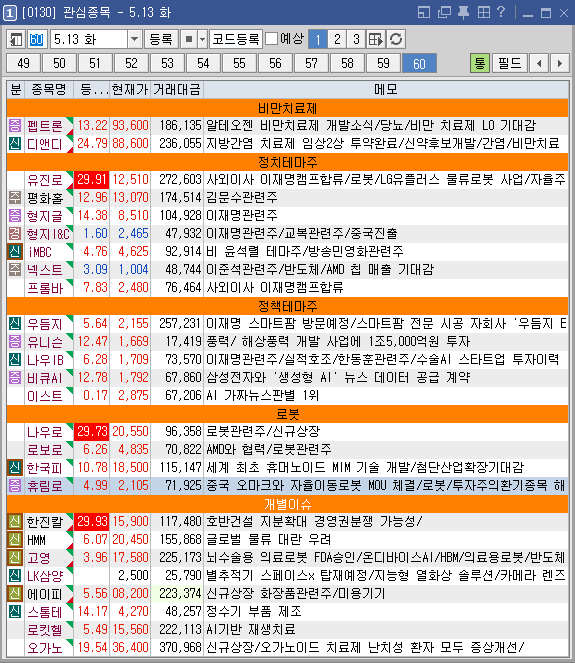This screenshot has width=575, height=663.
Task: Sort by the 현재가 column header
Action: point(130,90)
